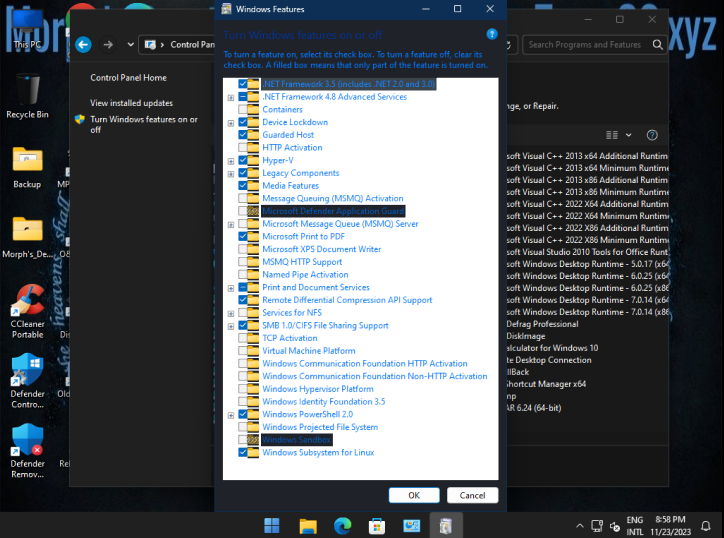Show hidden icons in system tray
Screen dimensions: 724x538
coord(580,526)
